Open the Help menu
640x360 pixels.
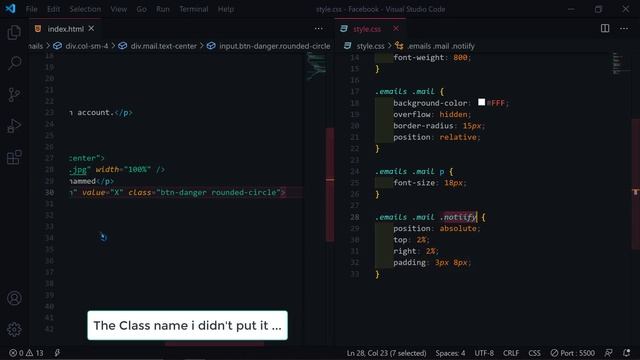coord(226,9)
